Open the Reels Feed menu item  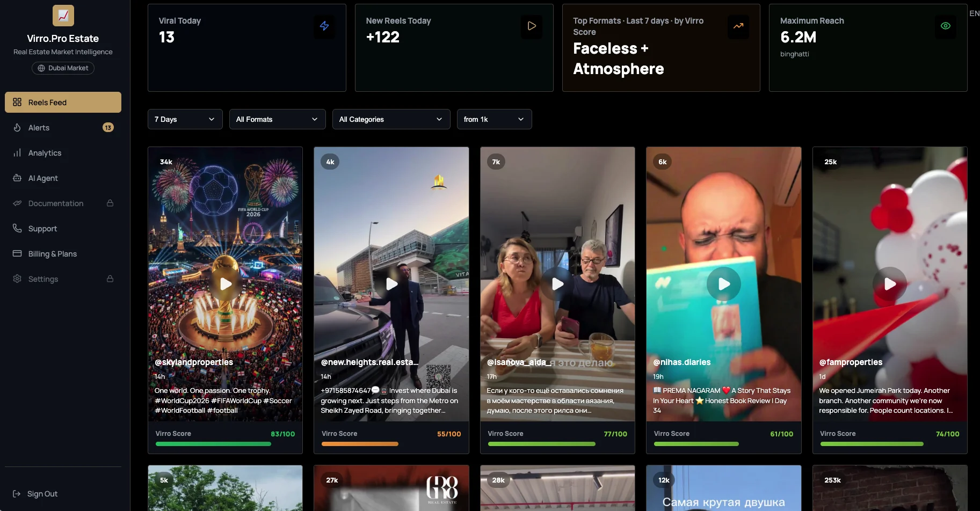tap(63, 102)
